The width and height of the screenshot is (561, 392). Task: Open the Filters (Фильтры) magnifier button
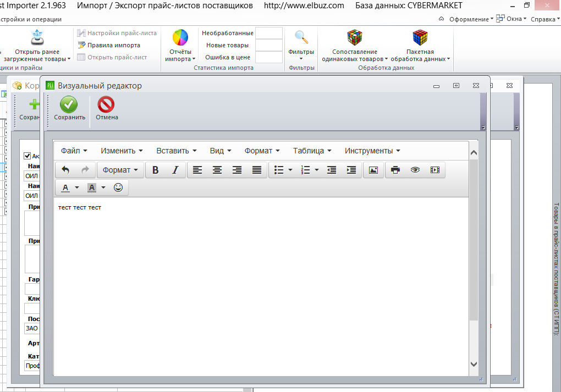pos(301,37)
